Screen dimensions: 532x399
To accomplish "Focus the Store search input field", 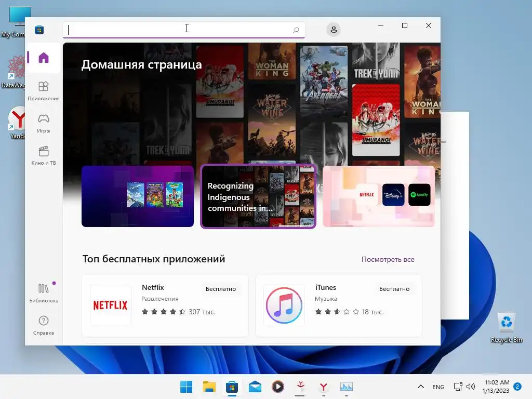I will click(183, 30).
